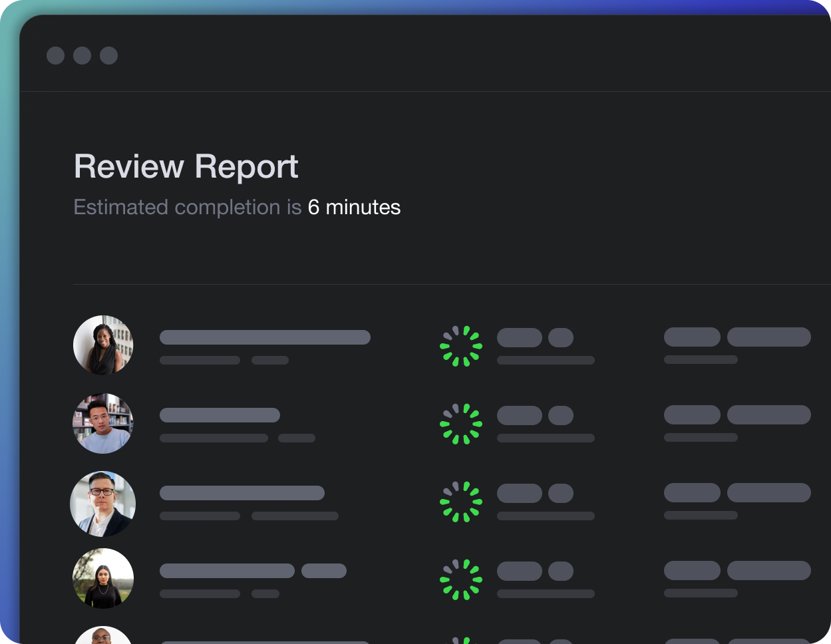
Task: Click the second row's green progress spinner
Action: (x=460, y=424)
